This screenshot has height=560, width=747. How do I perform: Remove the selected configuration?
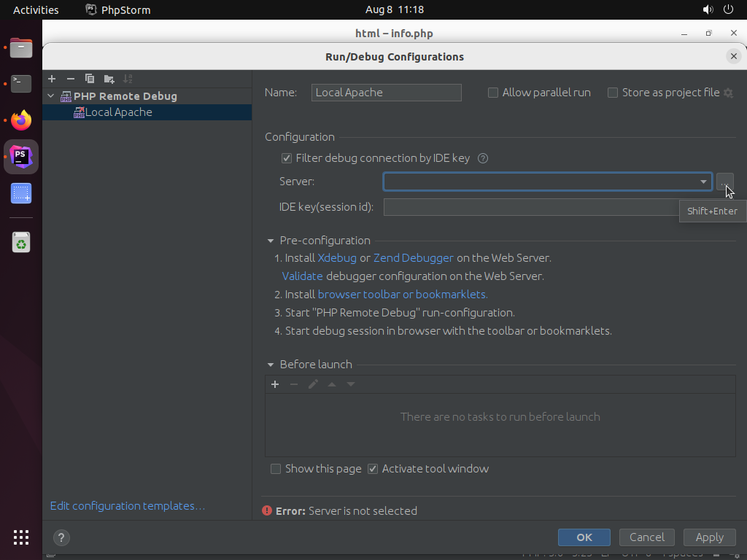pyautogui.click(x=71, y=79)
